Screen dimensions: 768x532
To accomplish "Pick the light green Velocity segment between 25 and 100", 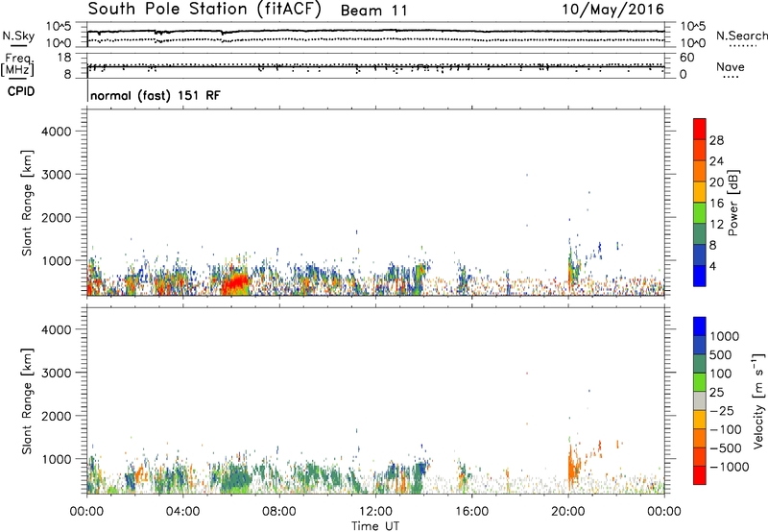I will pos(700,382).
